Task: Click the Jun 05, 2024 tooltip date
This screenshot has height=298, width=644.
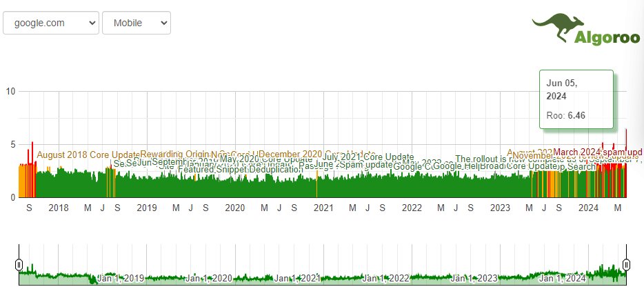Action: pyautogui.click(x=561, y=90)
